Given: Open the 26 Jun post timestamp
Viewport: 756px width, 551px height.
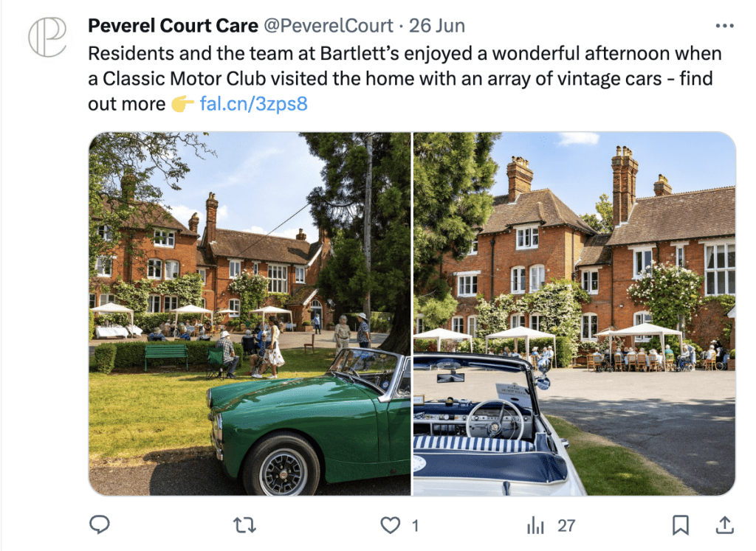Looking at the screenshot, I should pyautogui.click(x=437, y=26).
